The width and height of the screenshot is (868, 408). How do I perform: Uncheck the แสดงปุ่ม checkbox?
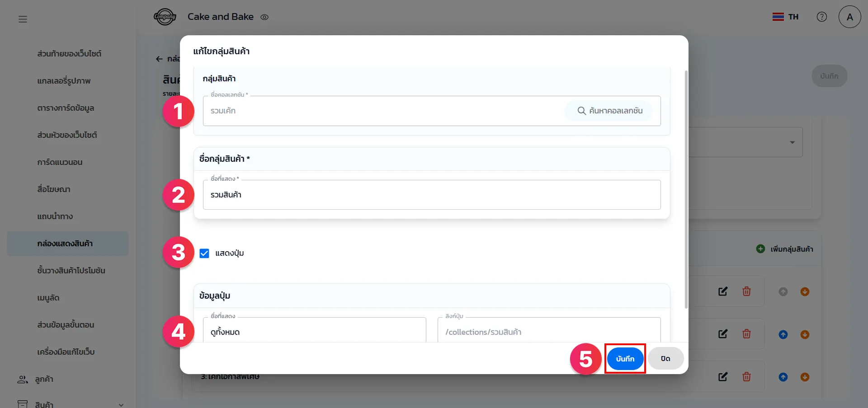tap(204, 253)
